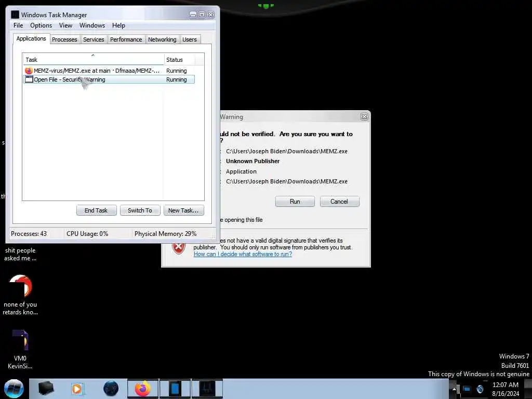Click the Task Manager title bar icon

(x=15, y=15)
